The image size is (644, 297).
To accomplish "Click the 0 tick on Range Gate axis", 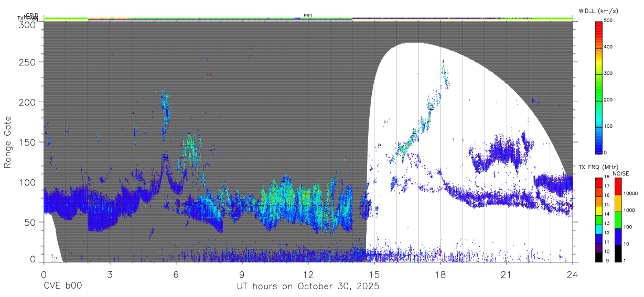I will 34,259.
